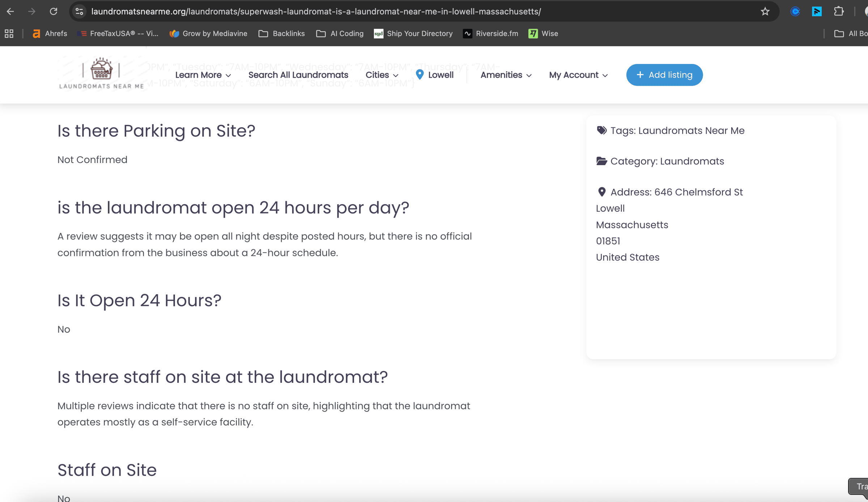
Task: Open the Amenities dropdown menu
Action: (506, 75)
